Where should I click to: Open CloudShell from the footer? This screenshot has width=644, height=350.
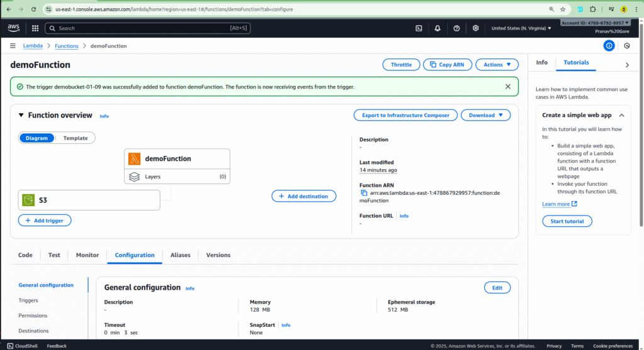point(22,346)
